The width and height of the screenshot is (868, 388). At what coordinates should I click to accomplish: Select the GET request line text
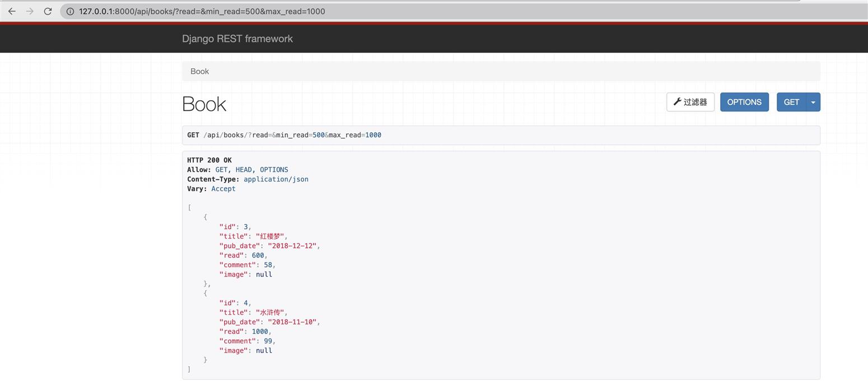(x=284, y=135)
